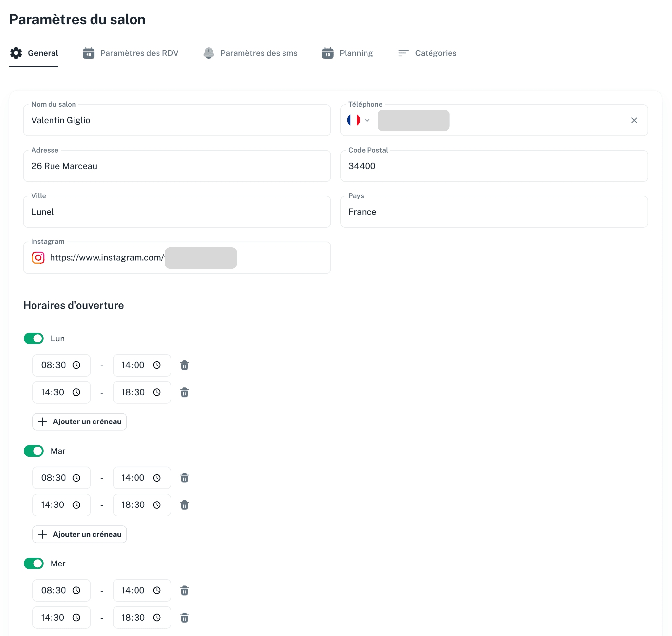
Task: Open the clock picker for Monday 08:30 start time
Action: click(x=77, y=365)
